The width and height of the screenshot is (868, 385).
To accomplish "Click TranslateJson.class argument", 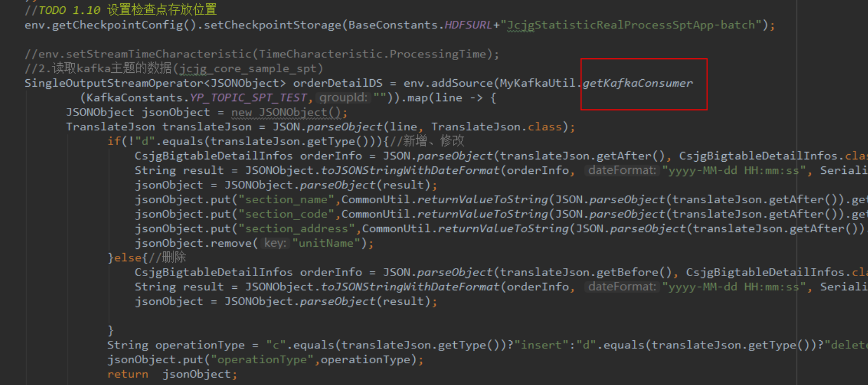I will [x=496, y=127].
